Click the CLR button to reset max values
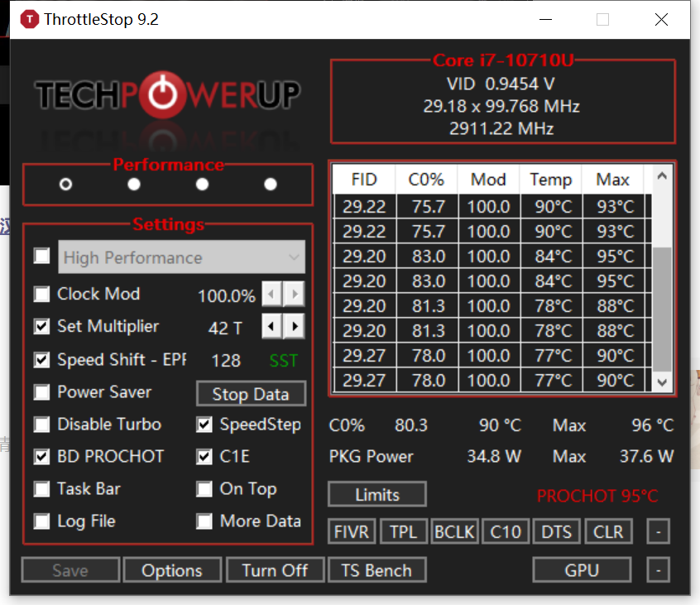 coord(608,531)
